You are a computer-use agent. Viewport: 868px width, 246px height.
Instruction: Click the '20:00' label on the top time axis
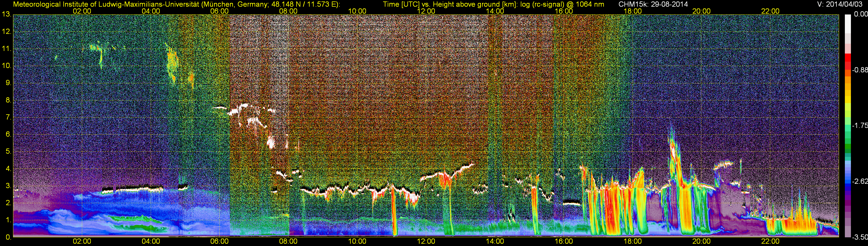click(702, 11)
